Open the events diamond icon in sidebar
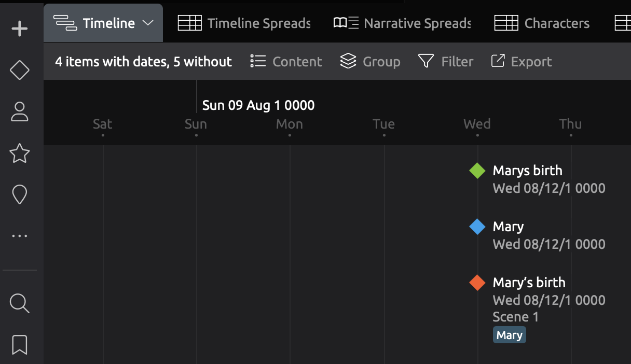Image resolution: width=631 pixels, height=364 pixels. pos(20,70)
